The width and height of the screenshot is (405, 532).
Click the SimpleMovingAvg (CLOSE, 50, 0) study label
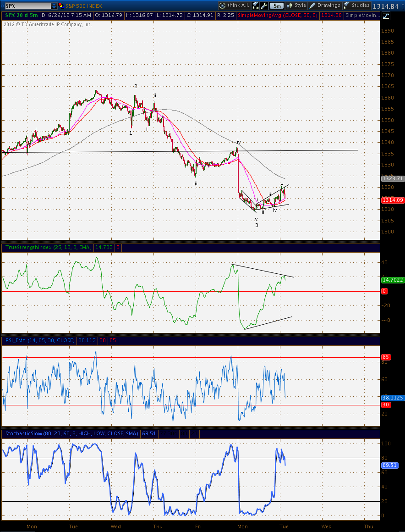(x=278, y=15)
